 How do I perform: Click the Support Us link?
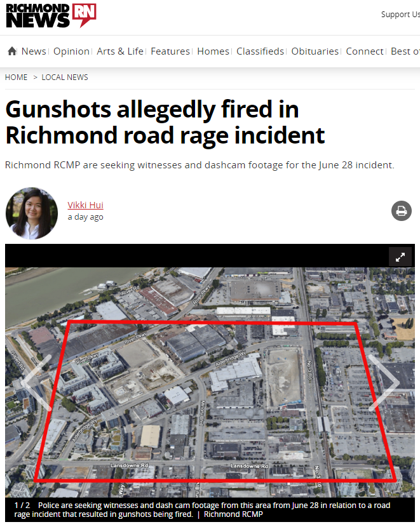coord(400,15)
